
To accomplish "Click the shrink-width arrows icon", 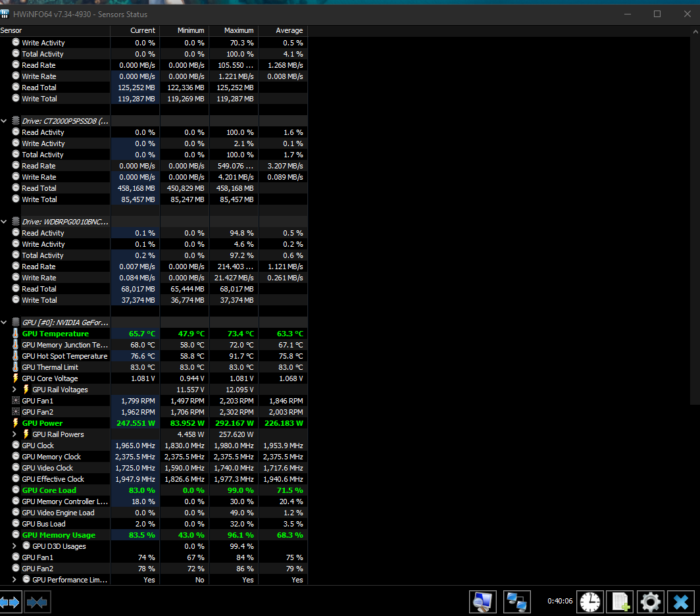I will [37, 602].
